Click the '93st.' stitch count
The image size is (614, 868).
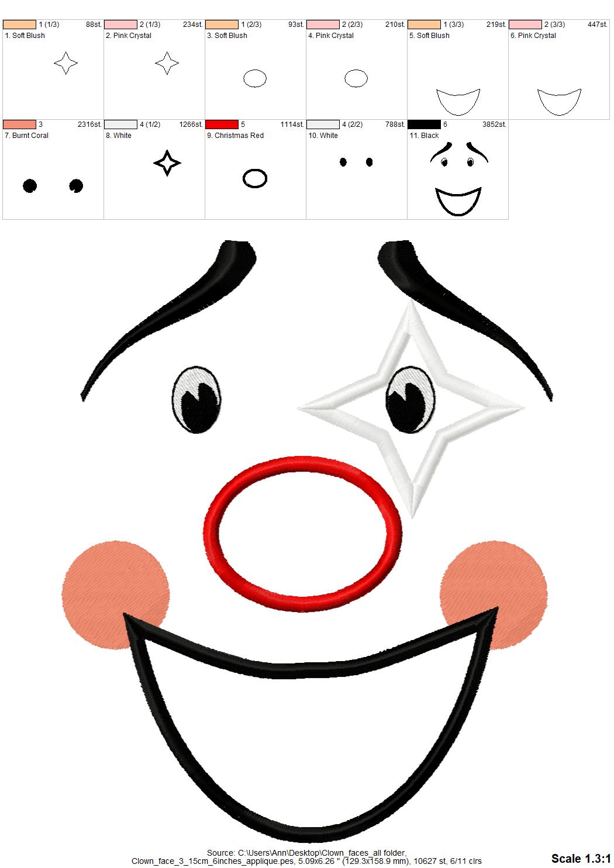click(x=296, y=25)
